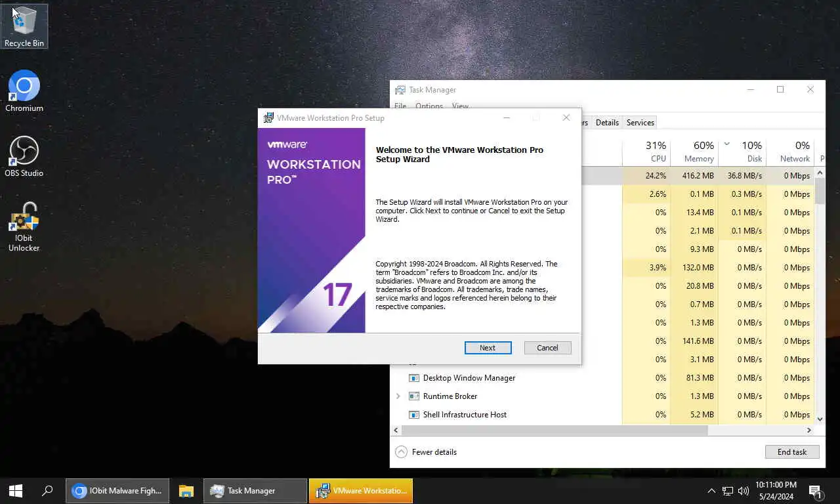Open Task Manager View menu
The image size is (840, 504).
tap(460, 106)
